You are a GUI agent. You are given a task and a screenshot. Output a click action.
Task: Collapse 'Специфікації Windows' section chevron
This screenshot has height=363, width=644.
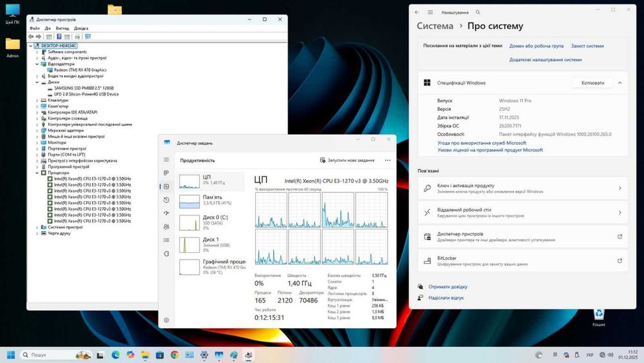click(620, 83)
